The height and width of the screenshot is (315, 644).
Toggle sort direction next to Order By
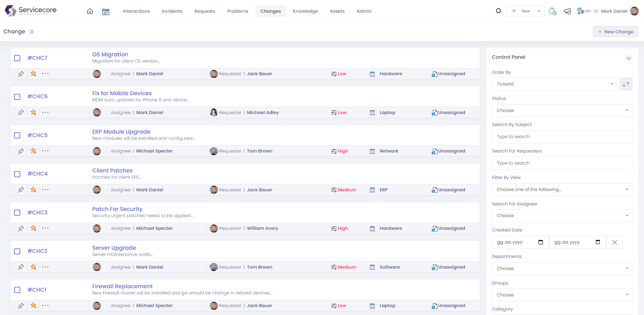click(x=626, y=84)
